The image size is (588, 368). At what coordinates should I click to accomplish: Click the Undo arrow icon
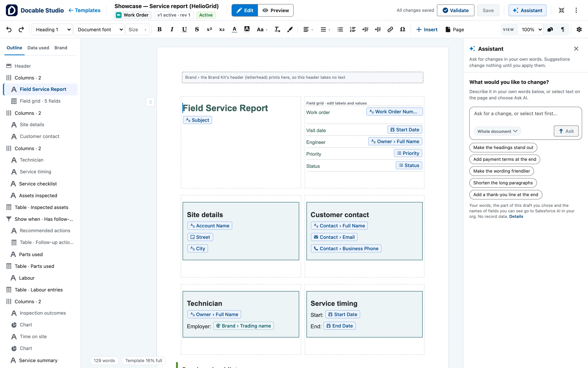point(9,29)
